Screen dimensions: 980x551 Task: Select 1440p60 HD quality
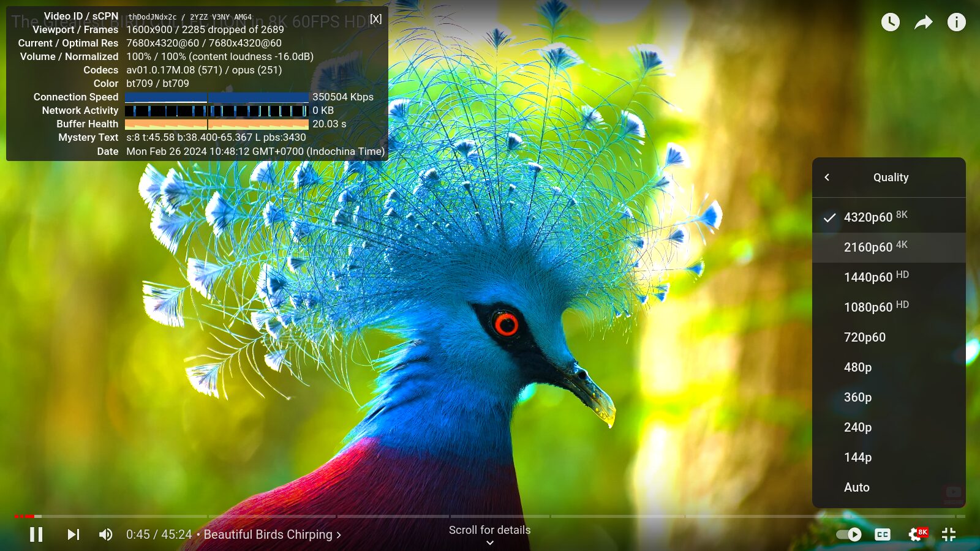pyautogui.click(x=889, y=277)
